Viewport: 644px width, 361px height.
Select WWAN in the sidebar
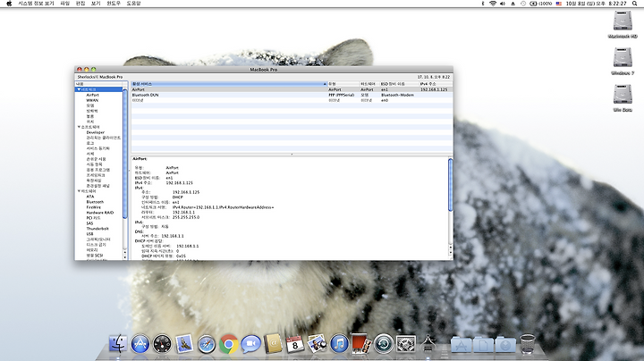92,100
